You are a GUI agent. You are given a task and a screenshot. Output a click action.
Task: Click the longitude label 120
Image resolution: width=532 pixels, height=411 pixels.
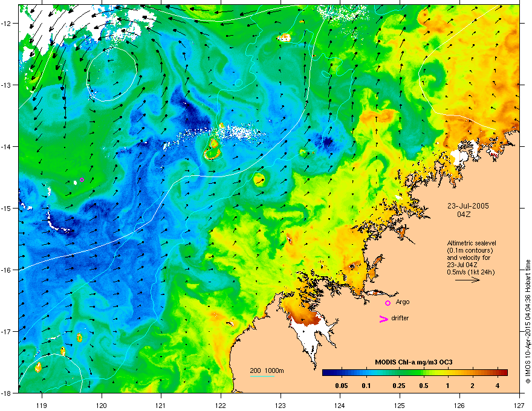(102, 405)
